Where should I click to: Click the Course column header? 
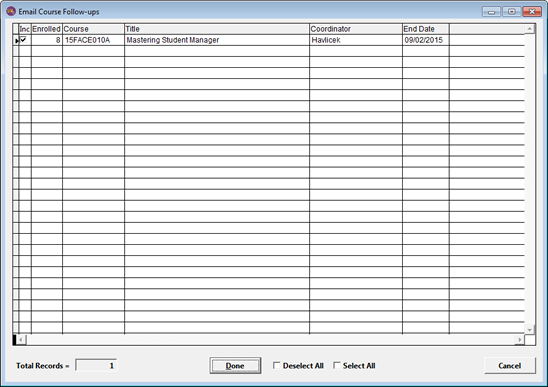click(x=93, y=29)
